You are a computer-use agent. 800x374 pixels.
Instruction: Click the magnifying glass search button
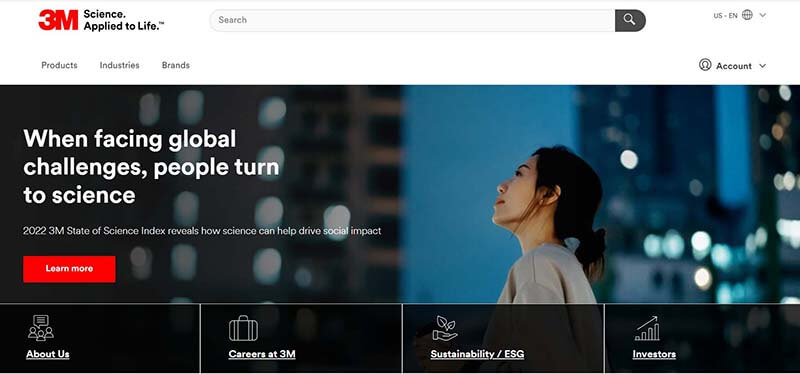pyautogui.click(x=630, y=20)
